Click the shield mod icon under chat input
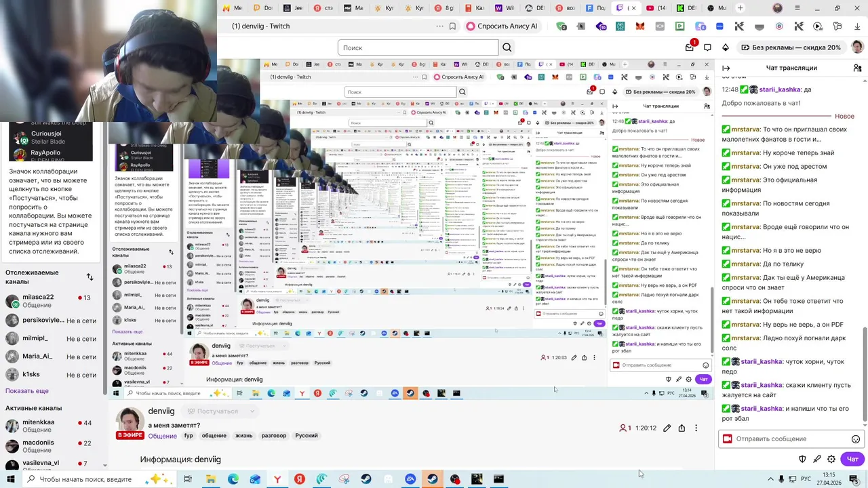868x488 pixels. tap(802, 459)
